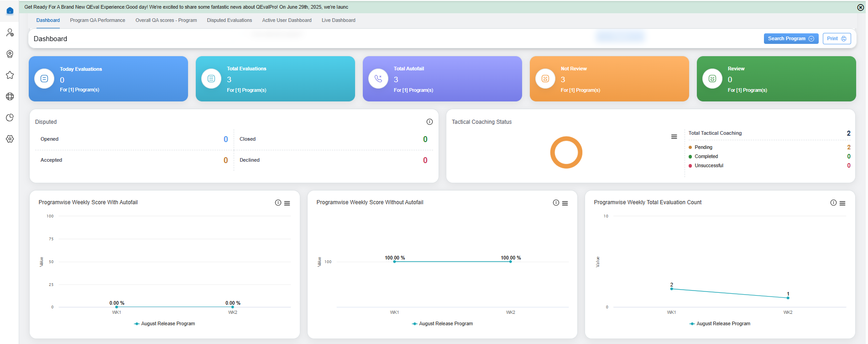Expand Tactical Coaching Status chart menu
The image size is (868, 344).
click(x=674, y=137)
